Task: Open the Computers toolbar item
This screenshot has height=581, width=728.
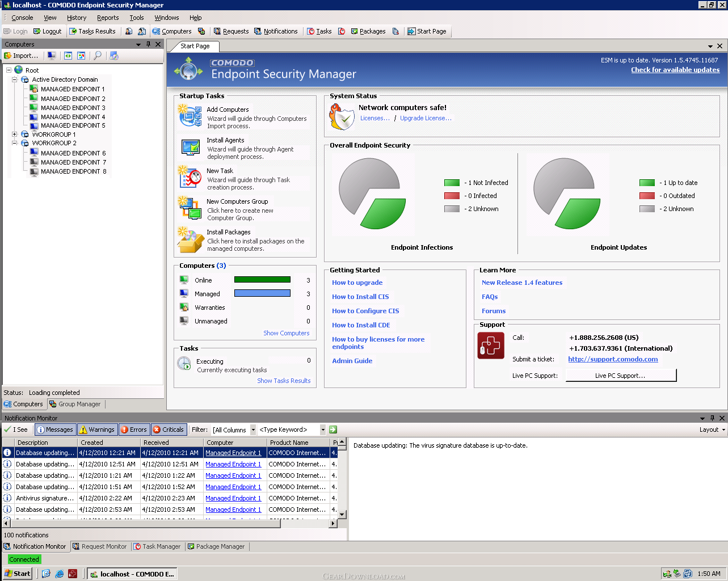Action: (x=172, y=31)
